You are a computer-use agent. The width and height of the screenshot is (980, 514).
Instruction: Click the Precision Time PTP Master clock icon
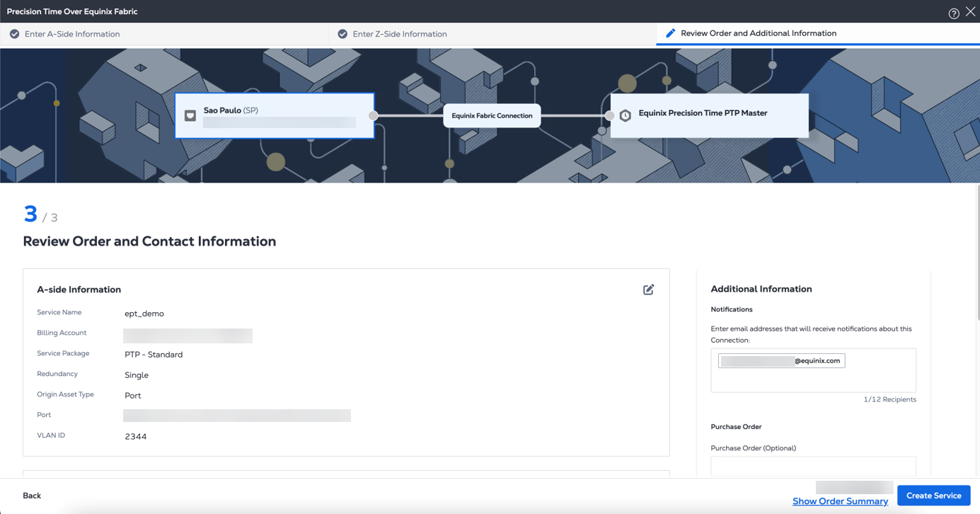click(x=626, y=115)
